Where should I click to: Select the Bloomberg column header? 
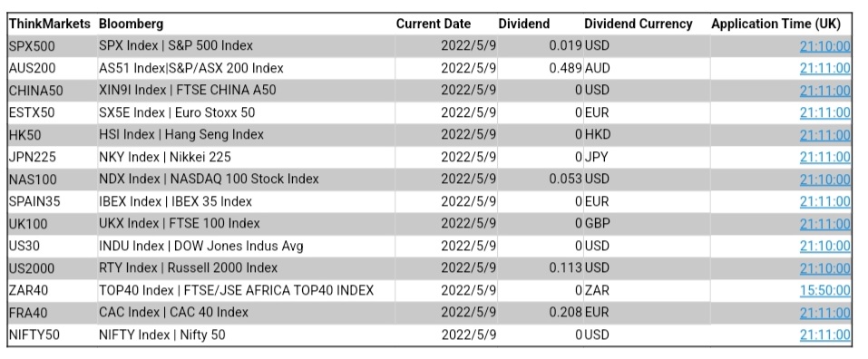[131, 24]
